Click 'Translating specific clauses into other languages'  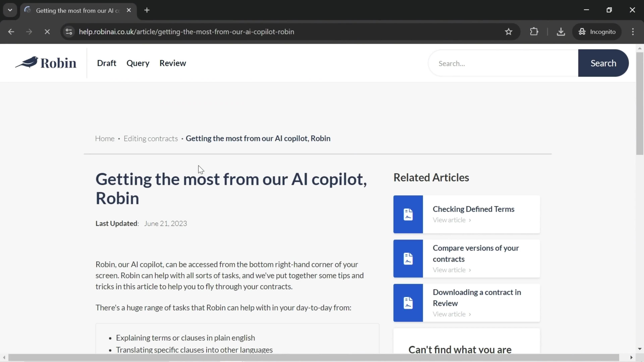194,350
